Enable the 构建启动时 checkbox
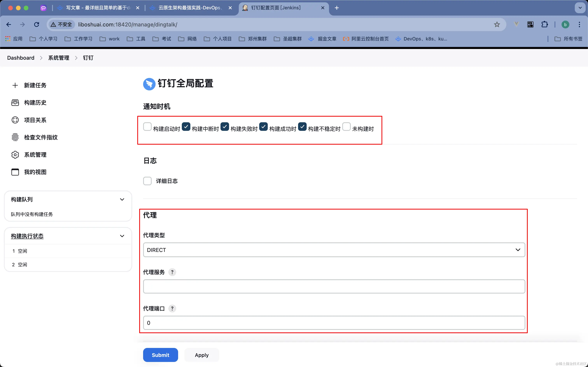Screen dimensions: 588x367 [x=147, y=127]
